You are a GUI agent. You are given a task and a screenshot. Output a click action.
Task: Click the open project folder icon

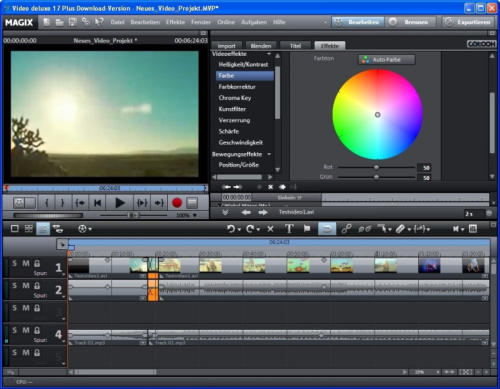[59, 22]
